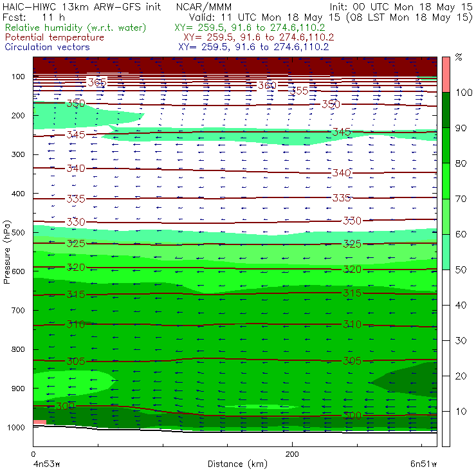Click the '4n53w' start location label
The height and width of the screenshot is (476, 476).
pyautogui.click(x=46, y=464)
